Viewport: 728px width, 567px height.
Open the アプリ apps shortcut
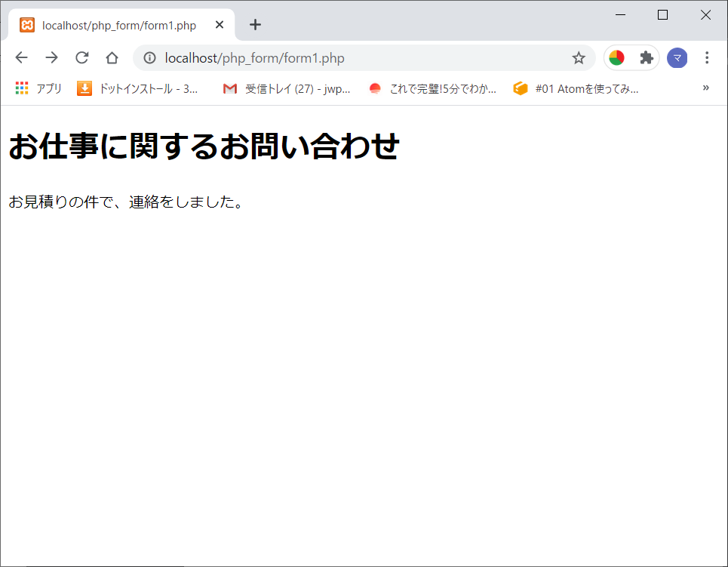click(38, 88)
